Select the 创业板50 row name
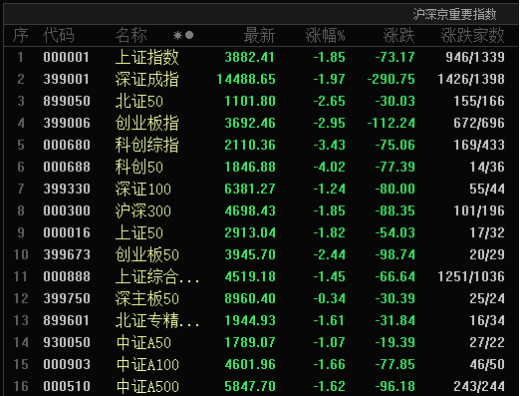The image size is (520, 396). tap(147, 255)
